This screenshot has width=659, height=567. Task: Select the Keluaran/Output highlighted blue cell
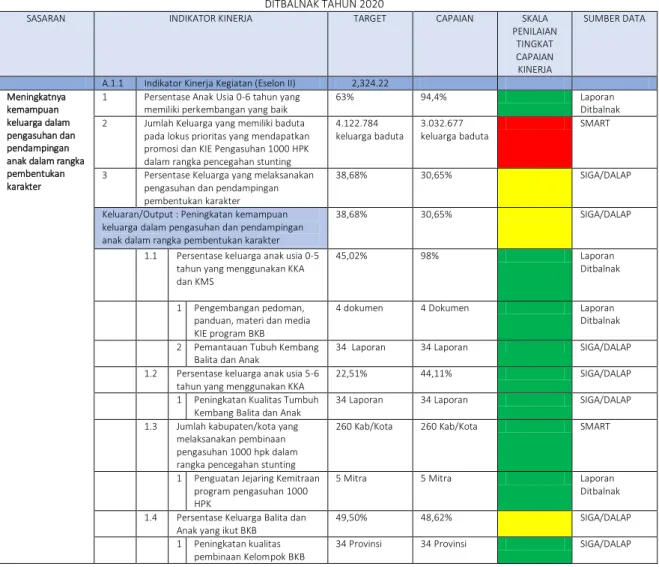tap(211, 228)
